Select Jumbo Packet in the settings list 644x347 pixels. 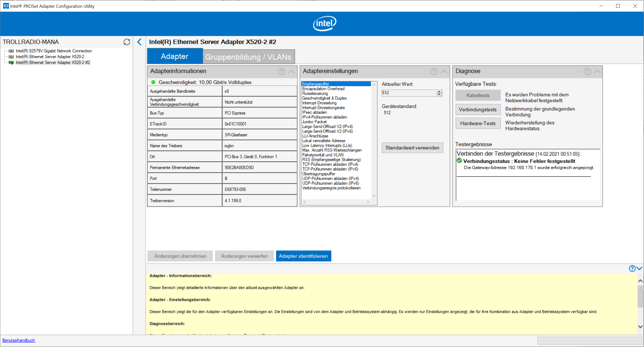pos(314,122)
